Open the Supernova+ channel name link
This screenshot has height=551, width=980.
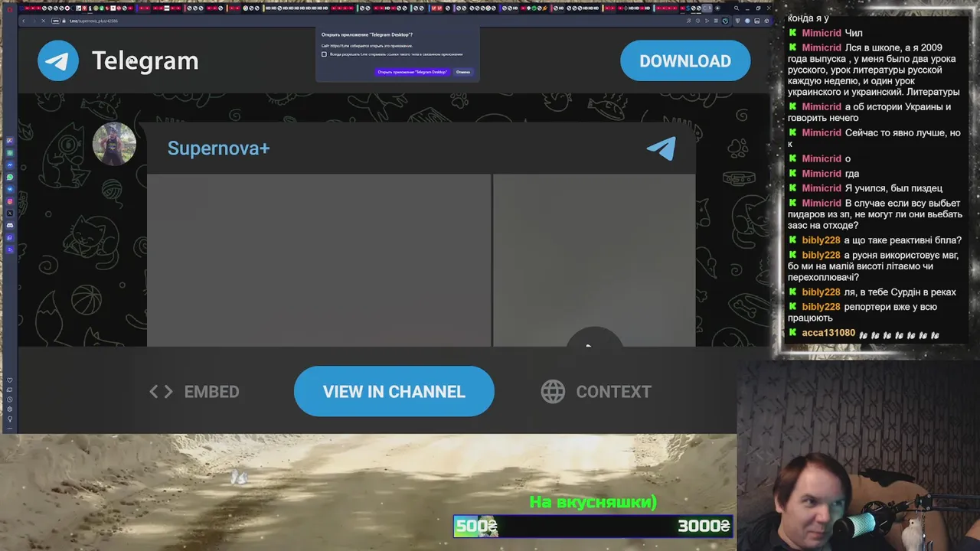tap(218, 148)
